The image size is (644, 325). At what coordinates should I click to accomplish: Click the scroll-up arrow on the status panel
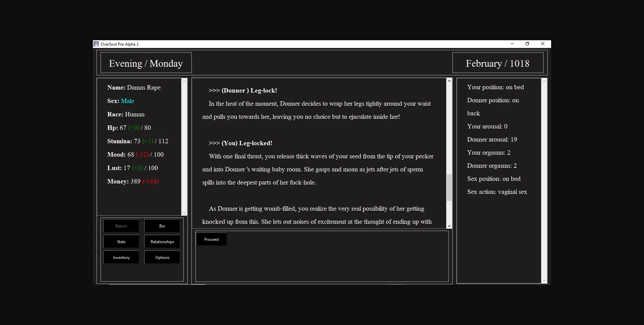pos(544,81)
